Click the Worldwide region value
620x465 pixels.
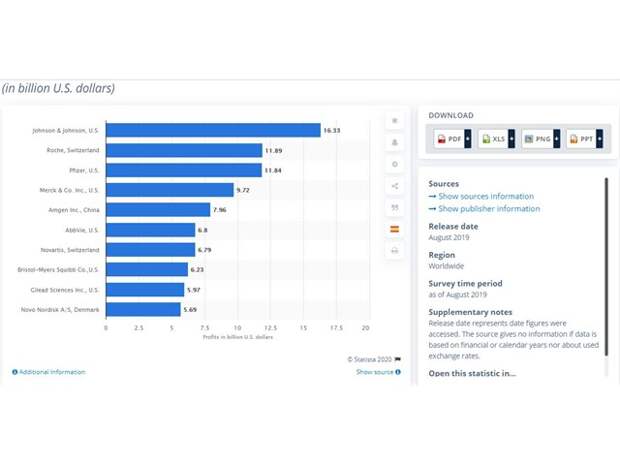pyautogui.click(x=446, y=266)
